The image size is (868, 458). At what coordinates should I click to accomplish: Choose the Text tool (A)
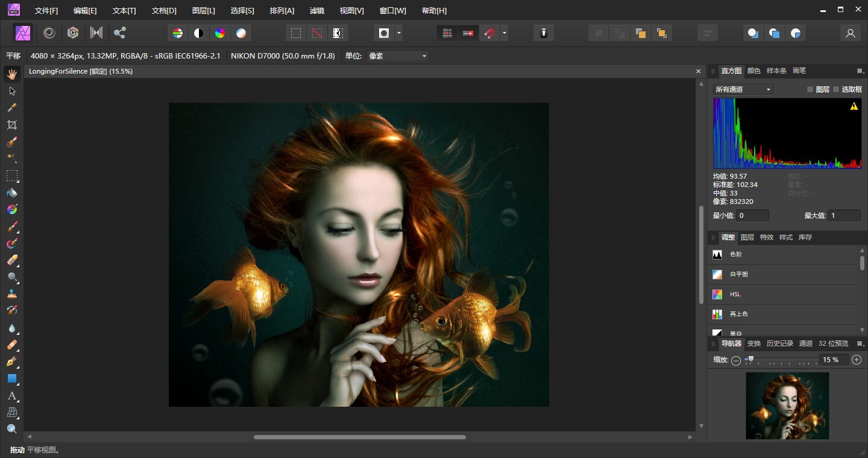click(11, 396)
